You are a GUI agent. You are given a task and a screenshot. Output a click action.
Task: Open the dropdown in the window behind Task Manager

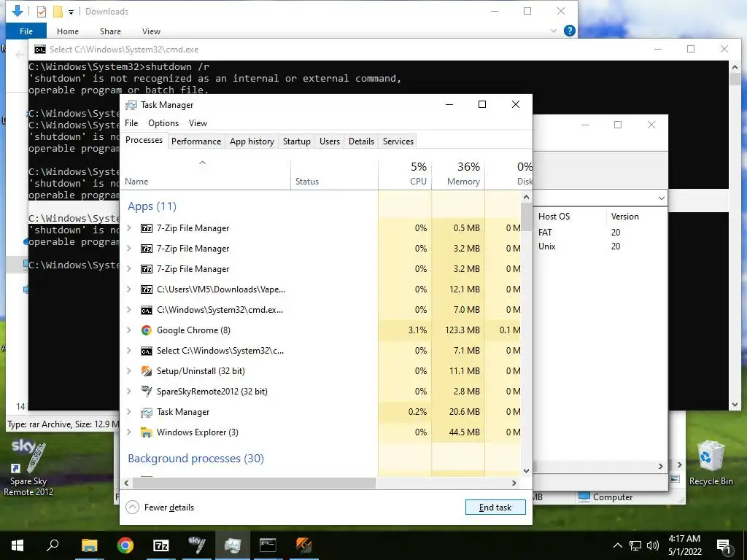pyautogui.click(x=661, y=198)
